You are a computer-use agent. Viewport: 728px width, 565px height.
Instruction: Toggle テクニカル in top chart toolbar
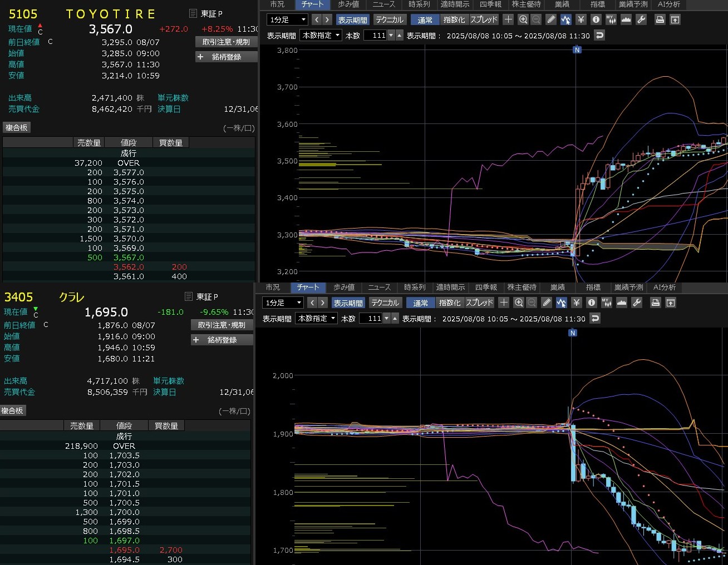(x=389, y=19)
